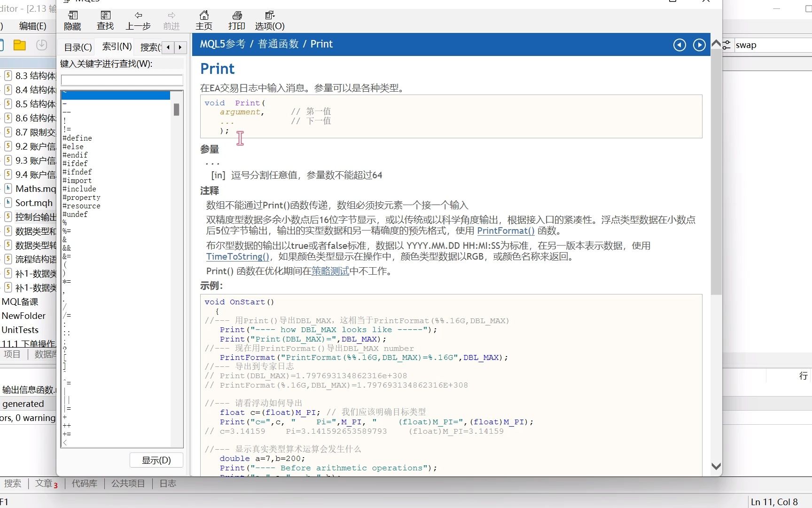Screen dimensions: 812x508
Task: Switch to the 搜索 tab in help
Action: coord(149,47)
